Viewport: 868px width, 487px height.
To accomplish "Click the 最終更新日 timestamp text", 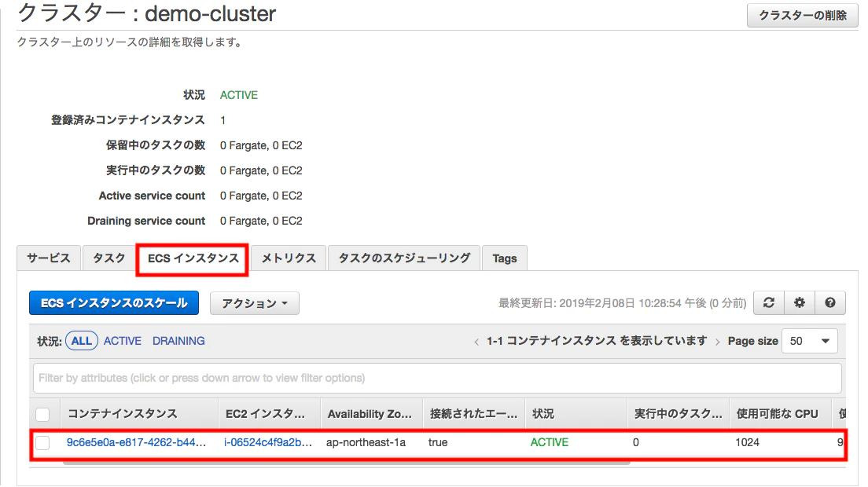I will (622, 303).
